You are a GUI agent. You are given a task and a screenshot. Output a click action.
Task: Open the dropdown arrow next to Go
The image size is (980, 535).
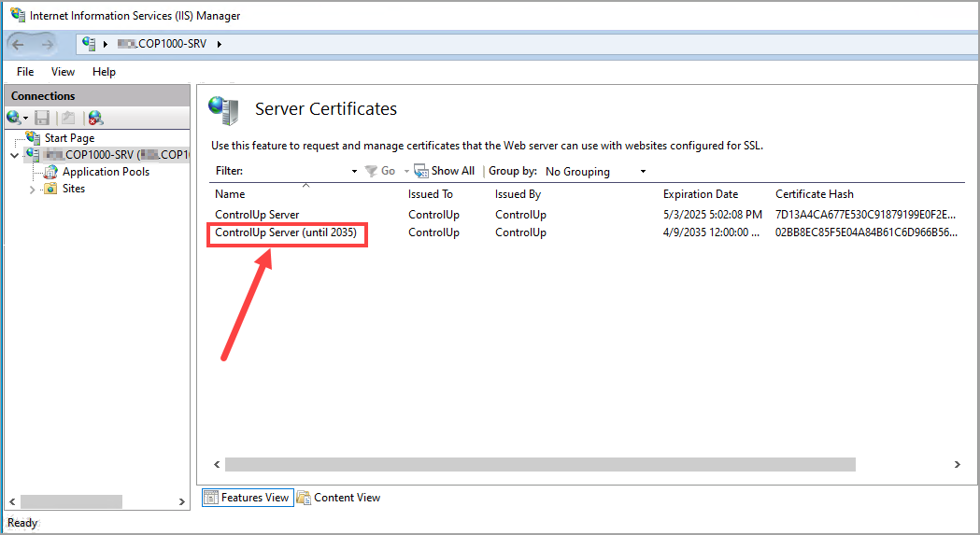pyautogui.click(x=406, y=171)
